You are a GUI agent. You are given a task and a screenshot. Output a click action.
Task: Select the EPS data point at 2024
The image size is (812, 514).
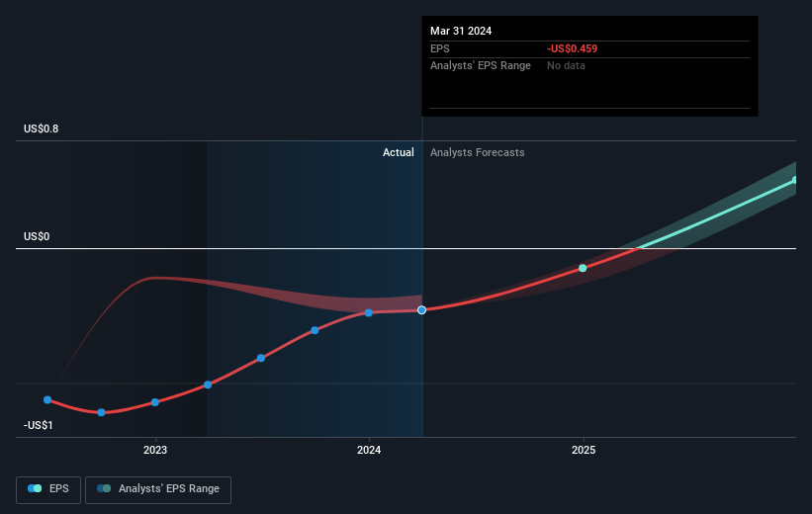(x=368, y=312)
